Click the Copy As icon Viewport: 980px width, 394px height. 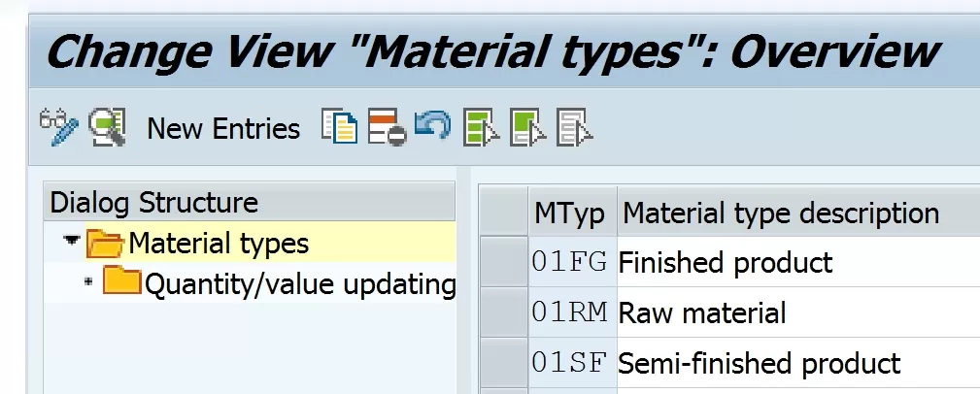[x=339, y=127]
